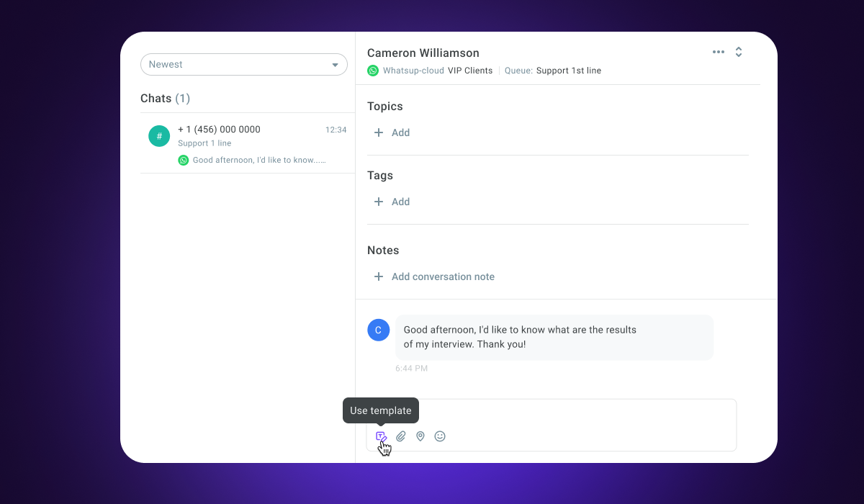Click the Use template icon
Image resolution: width=864 pixels, height=504 pixels.
381,436
